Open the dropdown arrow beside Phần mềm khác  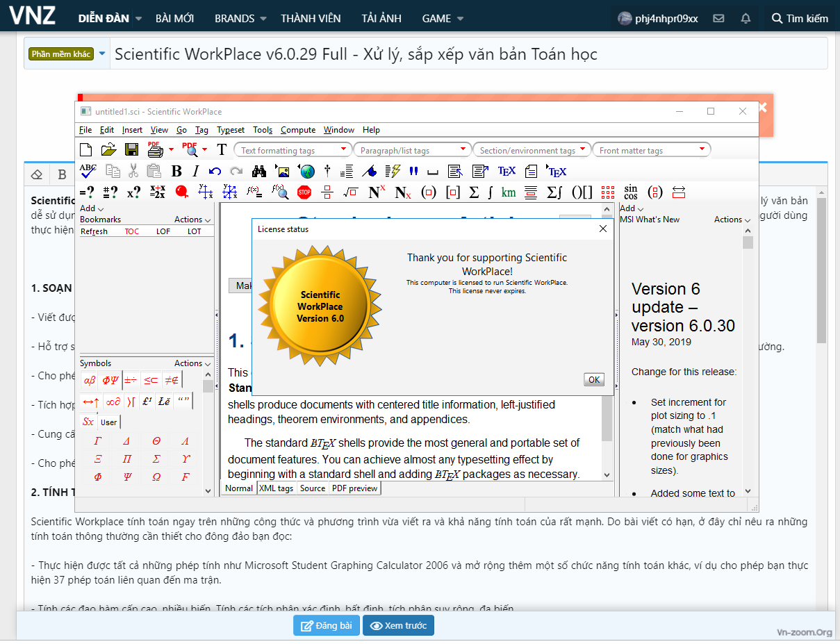coord(102,53)
